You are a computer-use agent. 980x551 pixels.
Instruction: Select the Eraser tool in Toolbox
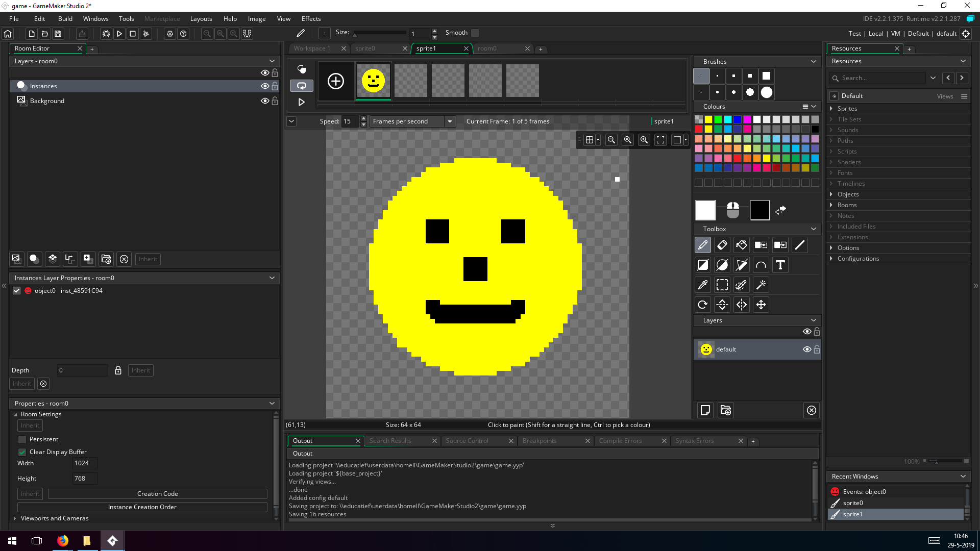[722, 245]
